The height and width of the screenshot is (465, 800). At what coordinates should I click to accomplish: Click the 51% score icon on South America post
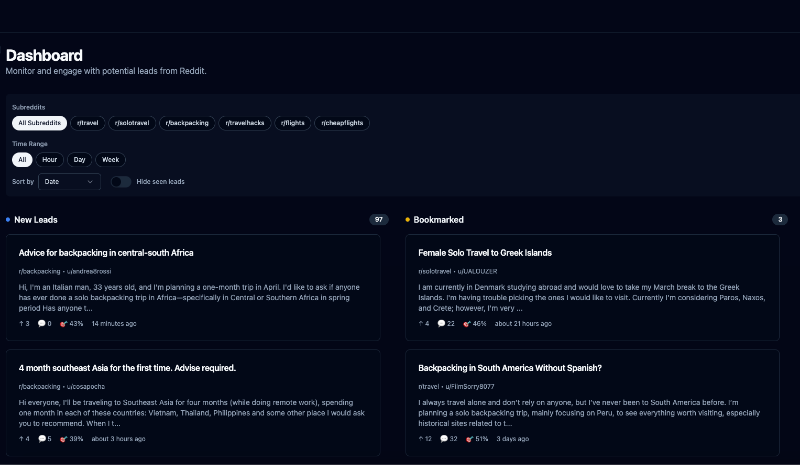click(469, 439)
